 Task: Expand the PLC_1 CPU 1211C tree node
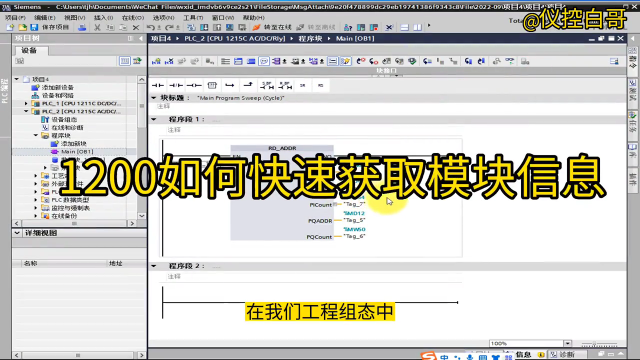27,103
